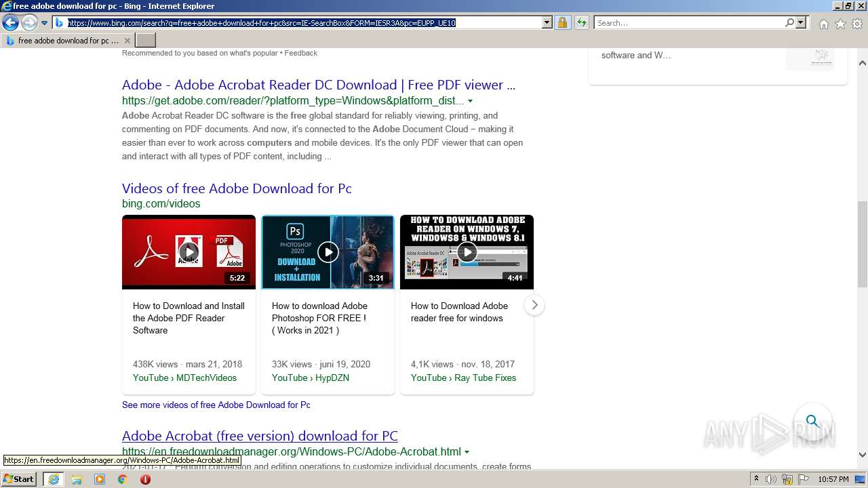Click the page scrollbar up arrow
This screenshot has width=868, height=488.
pos(863,63)
